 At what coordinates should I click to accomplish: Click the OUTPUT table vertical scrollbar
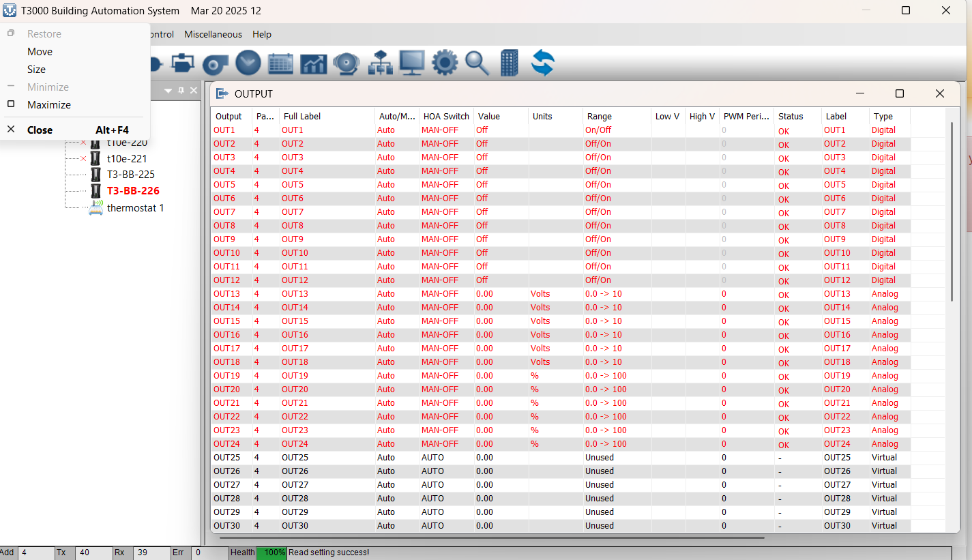(952, 211)
